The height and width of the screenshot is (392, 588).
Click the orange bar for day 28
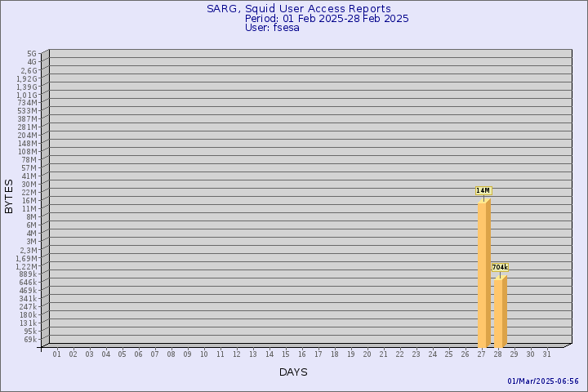(500, 312)
